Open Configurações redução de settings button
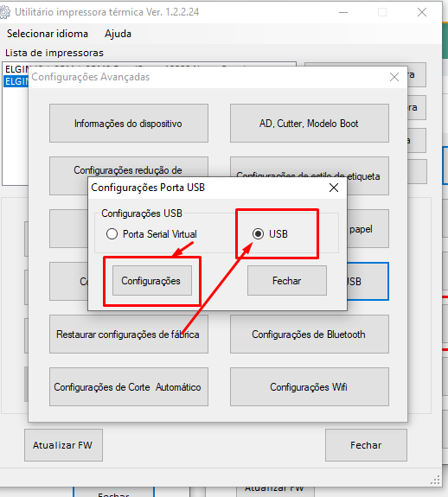 (x=129, y=170)
